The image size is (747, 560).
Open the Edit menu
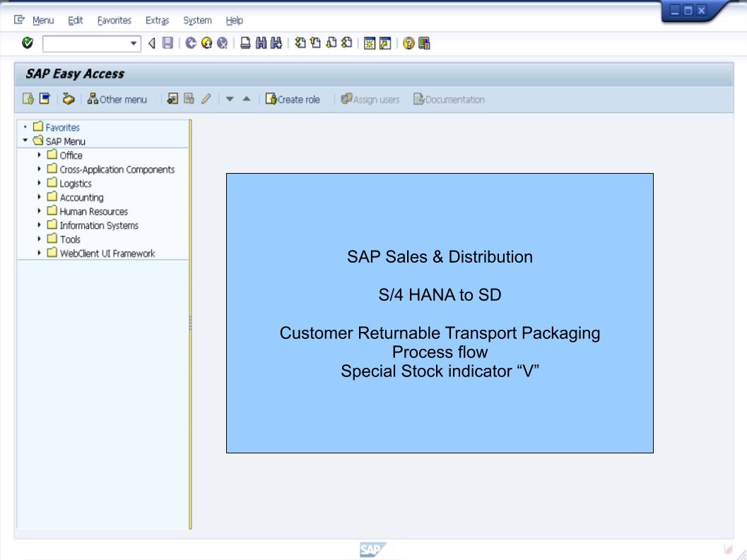coord(76,20)
